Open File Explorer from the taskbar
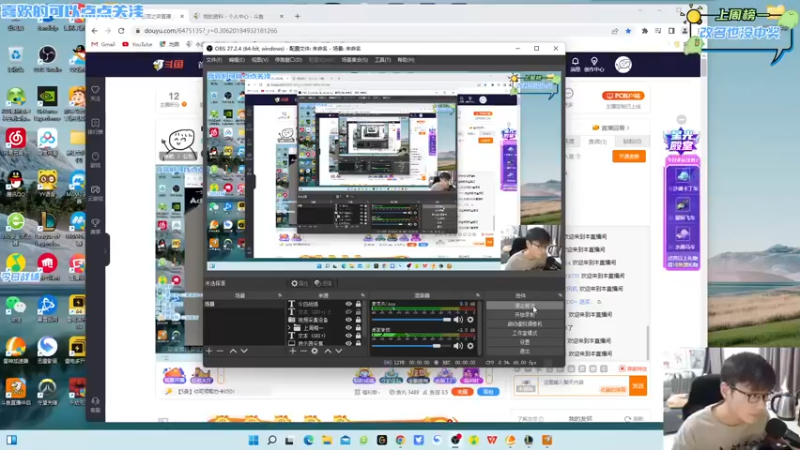Screen dimensions: 800x450 coord(327,440)
